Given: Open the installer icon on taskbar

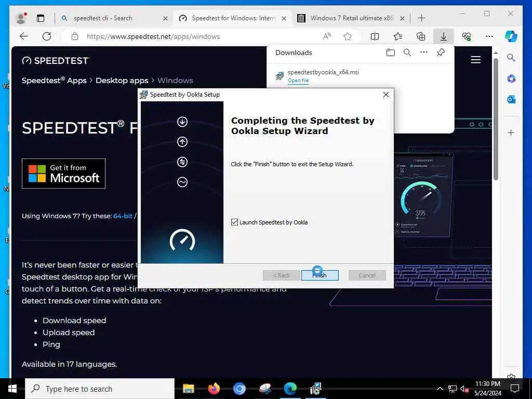Looking at the screenshot, I should pyautogui.click(x=315, y=389).
